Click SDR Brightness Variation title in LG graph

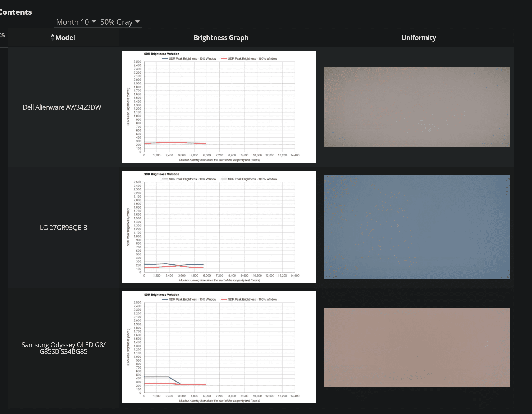(x=162, y=174)
